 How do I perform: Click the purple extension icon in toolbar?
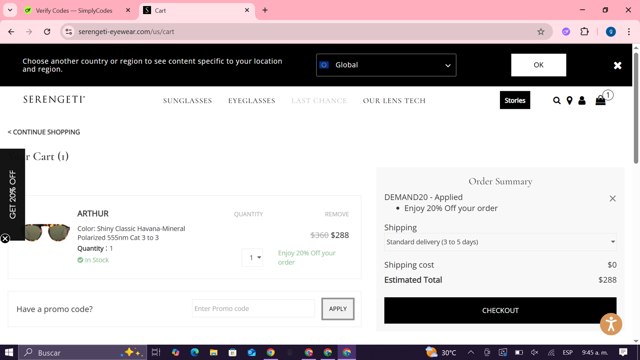click(566, 31)
